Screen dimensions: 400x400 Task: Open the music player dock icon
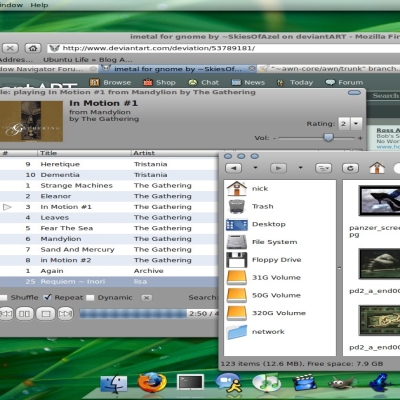tap(267, 383)
